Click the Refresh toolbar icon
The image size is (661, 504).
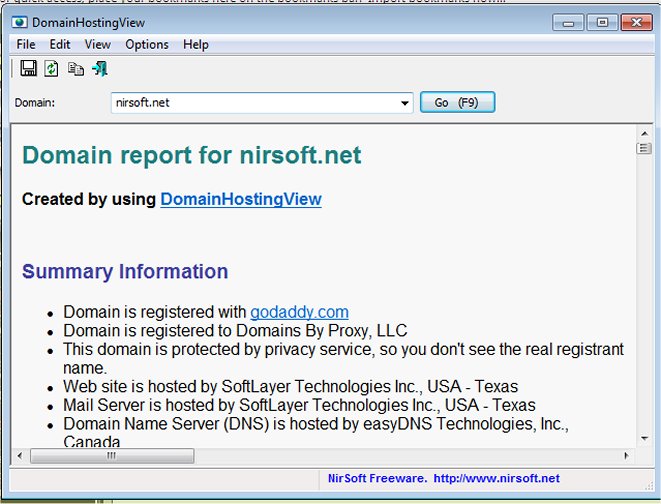coord(51,68)
